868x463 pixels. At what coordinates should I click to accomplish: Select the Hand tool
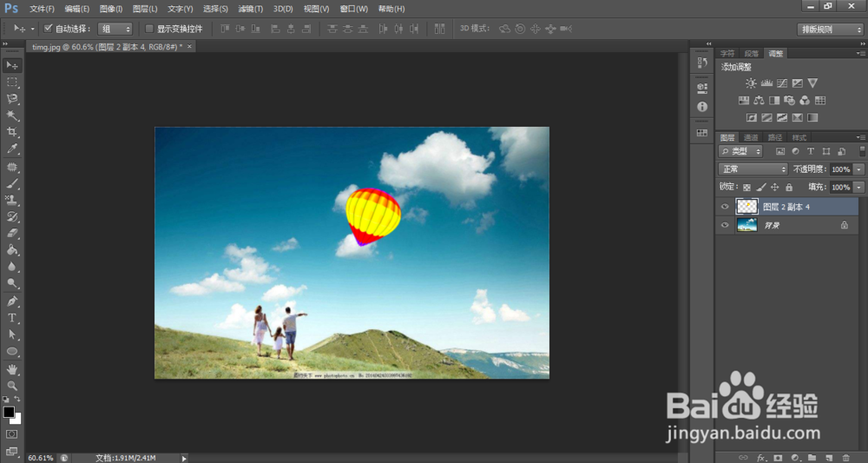pos(11,369)
